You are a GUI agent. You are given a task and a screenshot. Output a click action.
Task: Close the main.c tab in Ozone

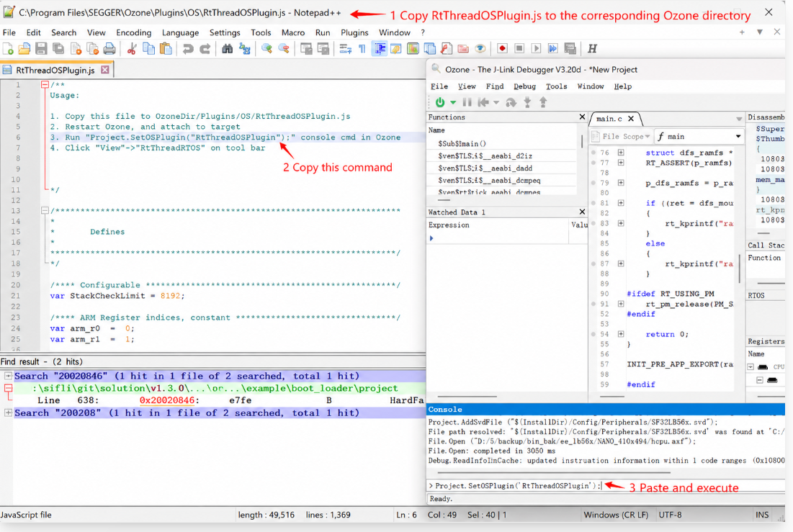point(631,118)
